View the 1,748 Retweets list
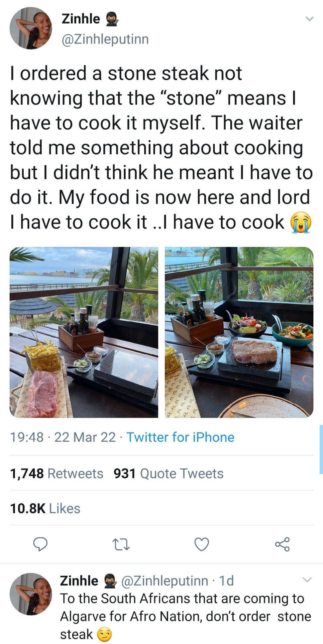This screenshot has width=323, height=644. click(x=57, y=473)
